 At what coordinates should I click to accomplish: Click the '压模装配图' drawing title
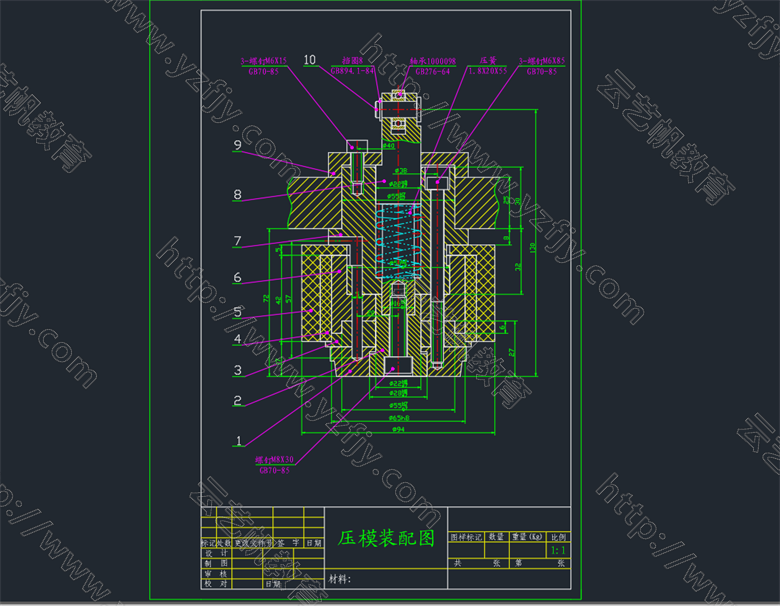point(386,538)
